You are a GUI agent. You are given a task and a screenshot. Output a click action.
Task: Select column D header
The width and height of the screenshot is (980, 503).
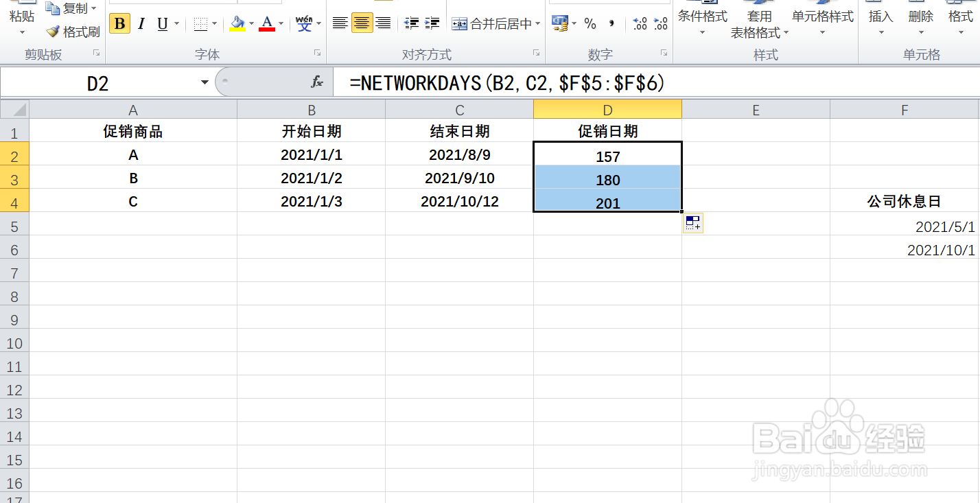pyautogui.click(x=608, y=109)
